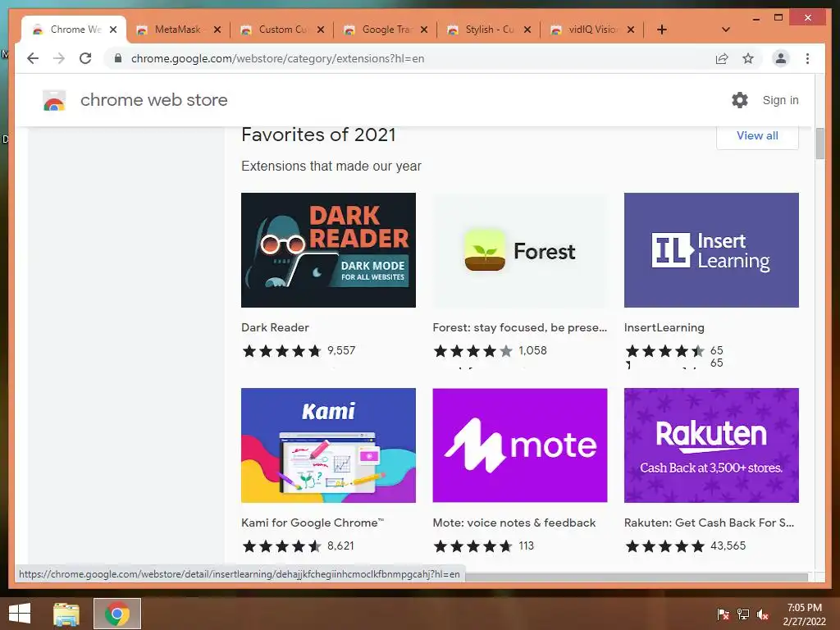Open the Rakuten extension thumbnail
The width and height of the screenshot is (840, 630).
[x=711, y=445]
